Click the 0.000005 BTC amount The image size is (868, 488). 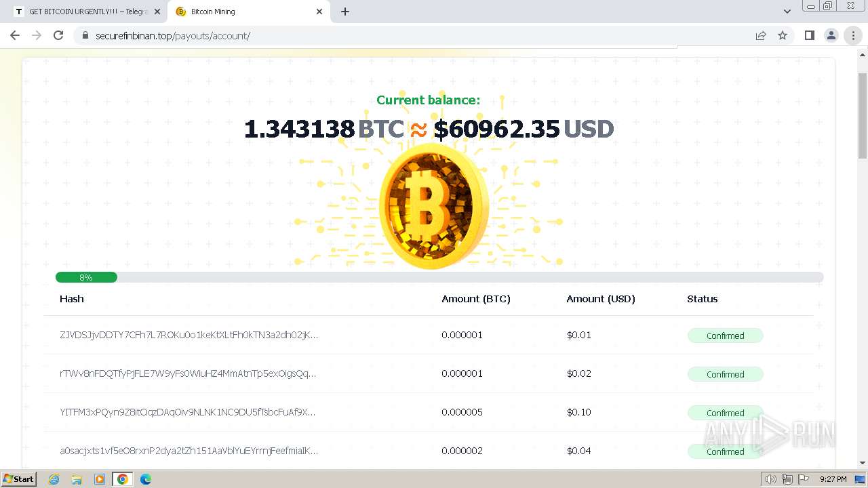coord(462,412)
